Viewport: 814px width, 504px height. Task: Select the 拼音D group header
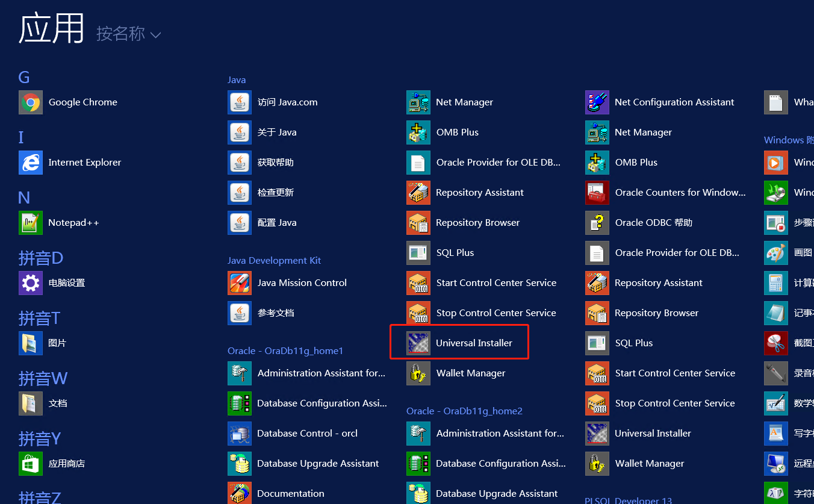click(41, 258)
